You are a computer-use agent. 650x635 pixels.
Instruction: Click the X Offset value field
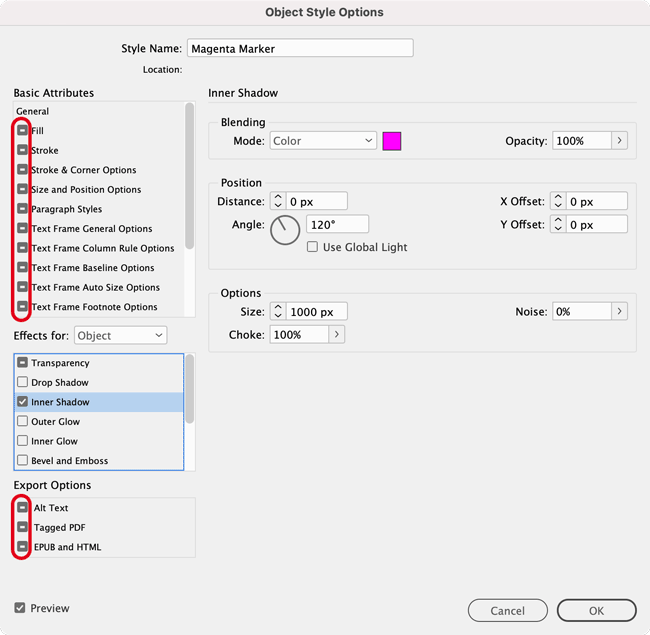597,201
